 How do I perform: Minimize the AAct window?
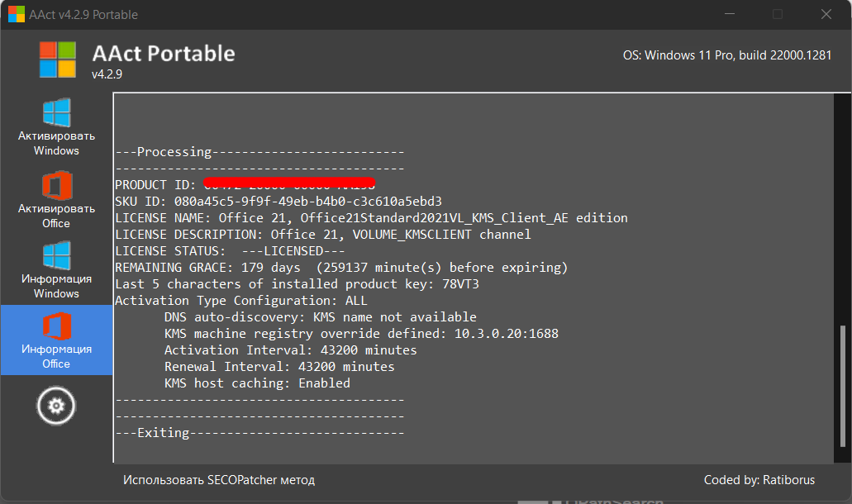[x=730, y=14]
